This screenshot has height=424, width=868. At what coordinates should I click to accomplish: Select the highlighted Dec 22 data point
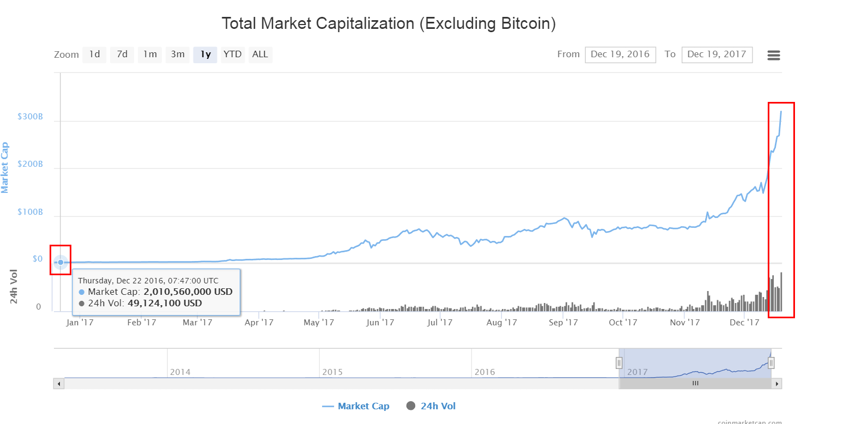point(59,262)
